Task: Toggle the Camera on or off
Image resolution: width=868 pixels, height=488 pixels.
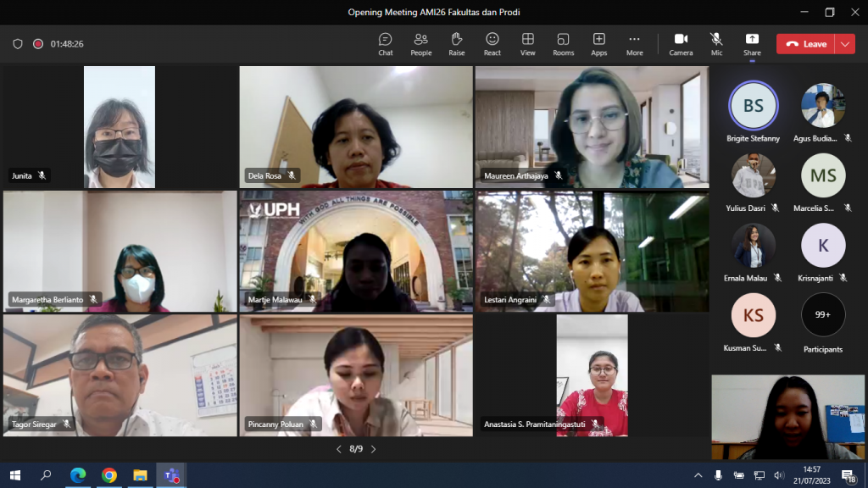Action: (x=681, y=44)
